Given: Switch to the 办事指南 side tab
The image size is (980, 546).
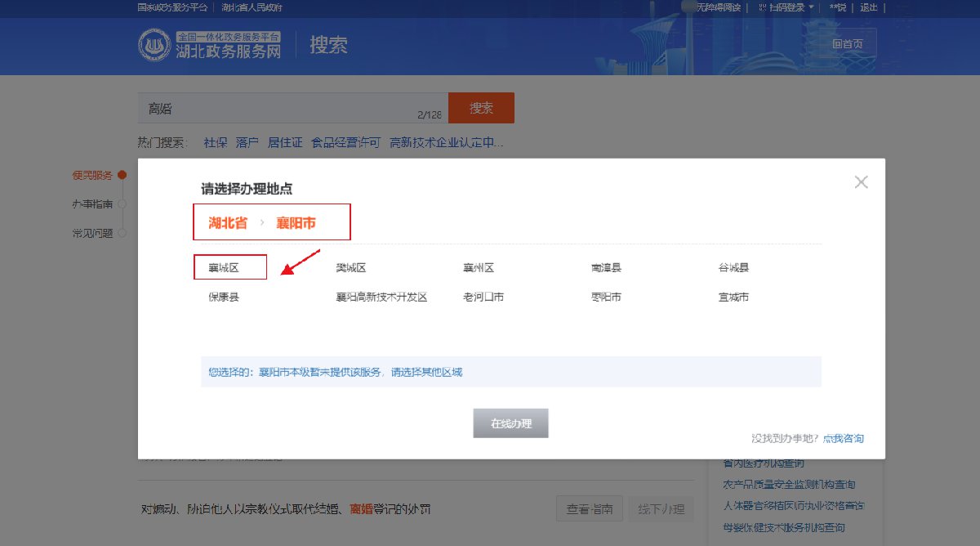Looking at the screenshot, I should click(92, 204).
